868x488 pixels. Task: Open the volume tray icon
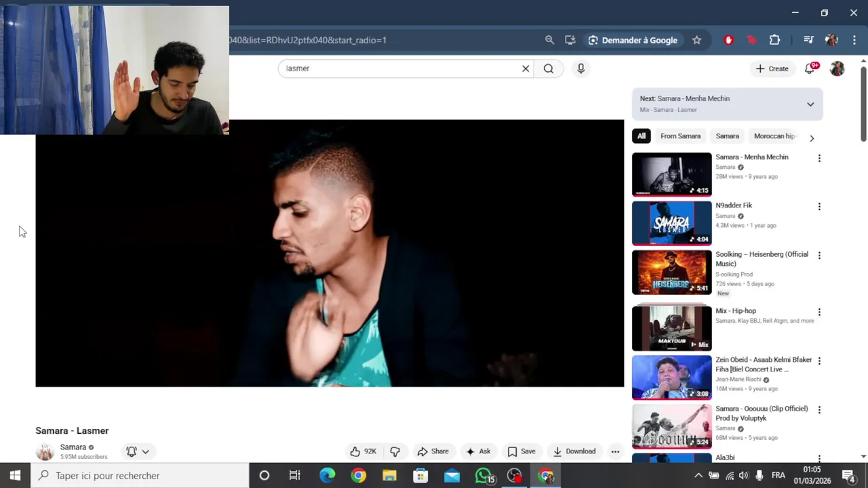pos(744,476)
